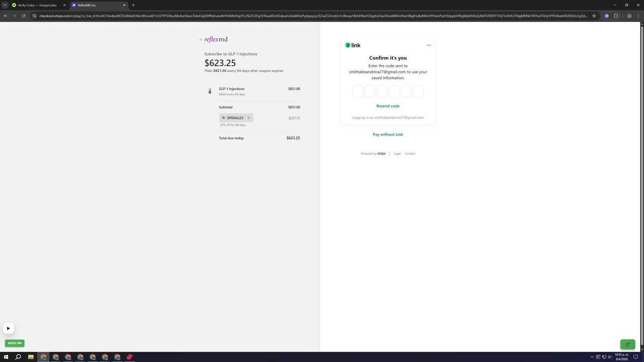Image resolution: width=644 pixels, height=362 pixels.
Task: Click the 'GLP-1 Injections' line item name
Action: pyautogui.click(x=232, y=89)
